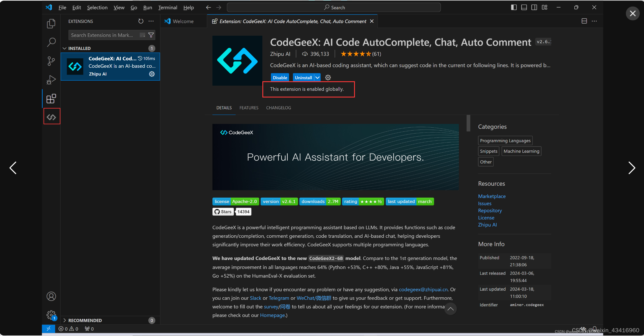The image size is (644, 336).
Task: Open extension settings gear beside Uninstall
Action: click(328, 77)
